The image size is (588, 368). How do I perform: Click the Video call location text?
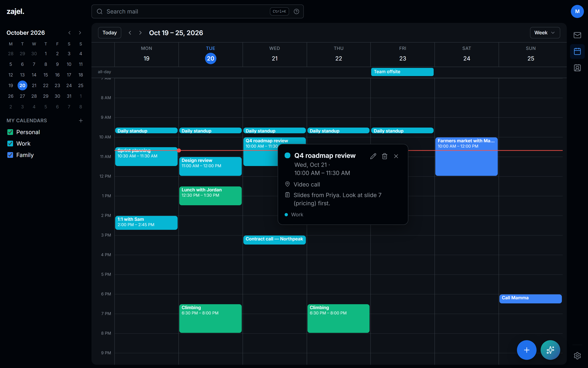pyautogui.click(x=307, y=184)
